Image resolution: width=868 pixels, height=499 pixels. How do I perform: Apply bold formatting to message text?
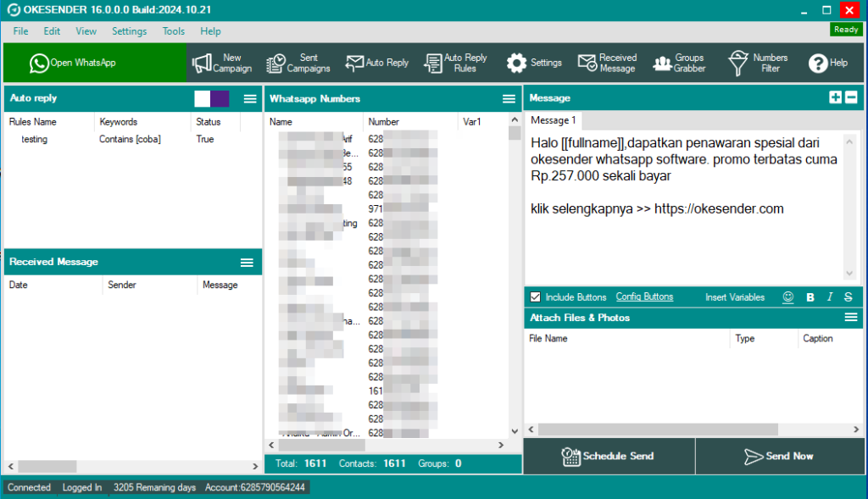coord(810,297)
